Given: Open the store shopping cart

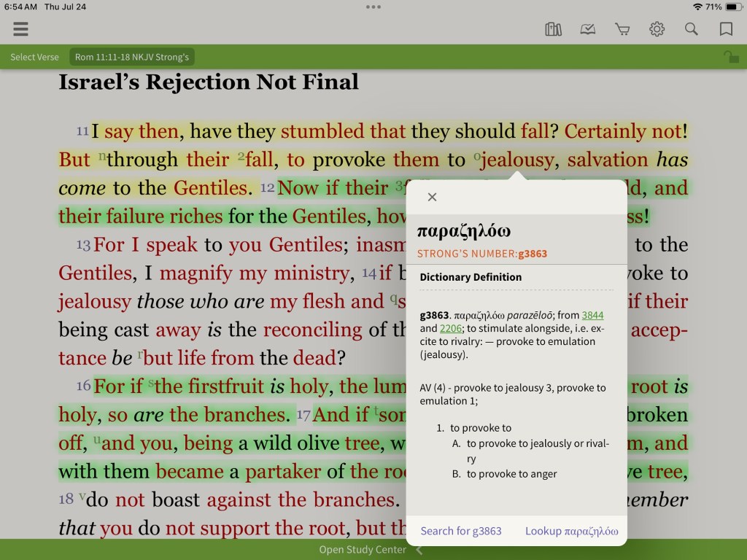Looking at the screenshot, I should click(622, 29).
